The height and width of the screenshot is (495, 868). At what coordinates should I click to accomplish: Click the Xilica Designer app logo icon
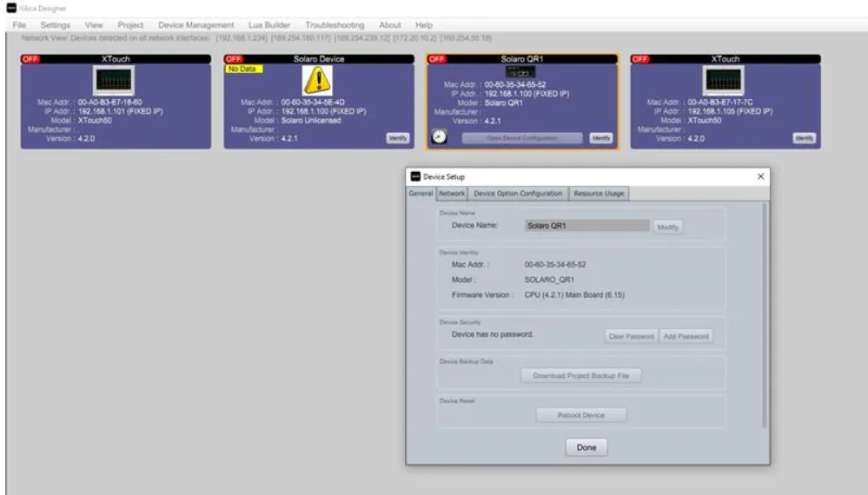click(11, 8)
